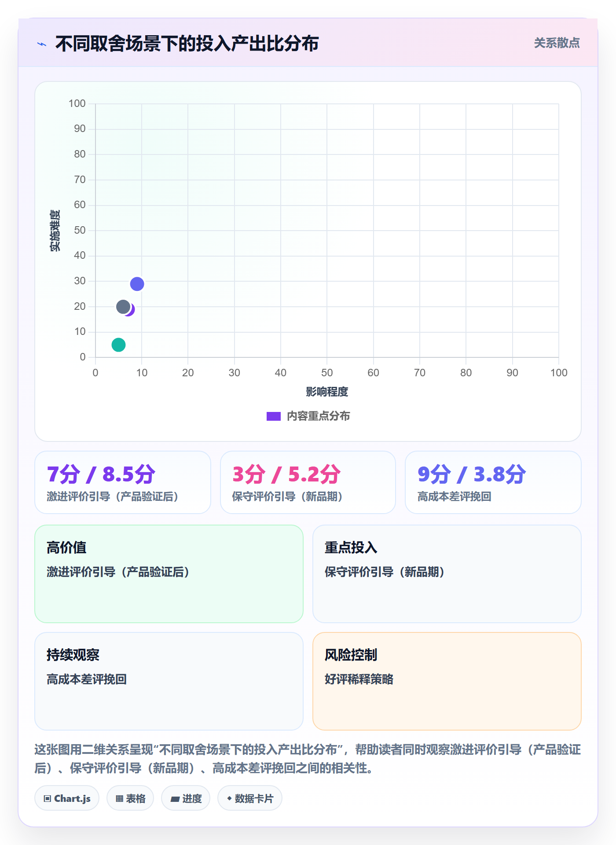The image size is (616, 845).
Task: Select the 重点投入 quadrant card
Action: pos(447,574)
